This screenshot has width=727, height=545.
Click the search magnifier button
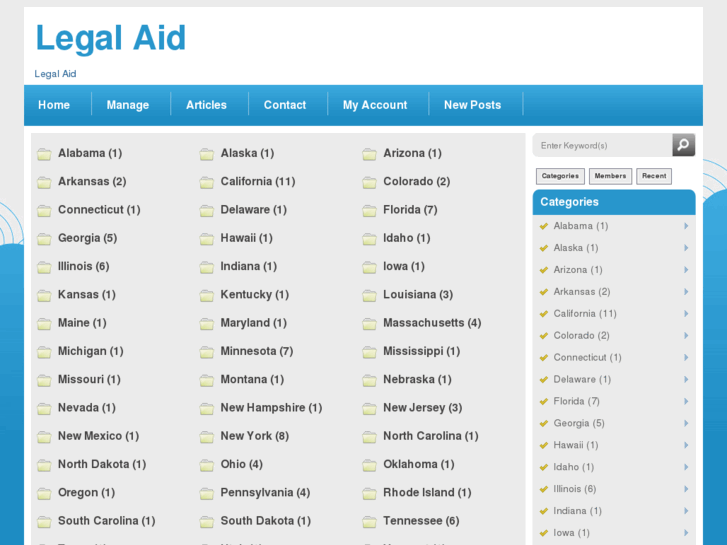(x=683, y=145)
